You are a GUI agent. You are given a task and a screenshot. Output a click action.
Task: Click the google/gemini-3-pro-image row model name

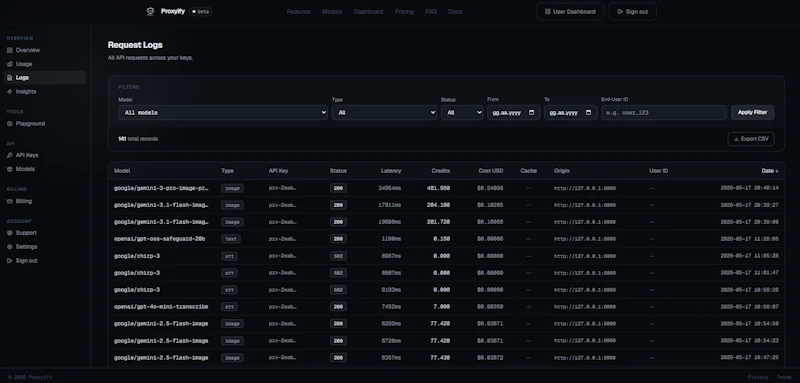click(161, 188)
